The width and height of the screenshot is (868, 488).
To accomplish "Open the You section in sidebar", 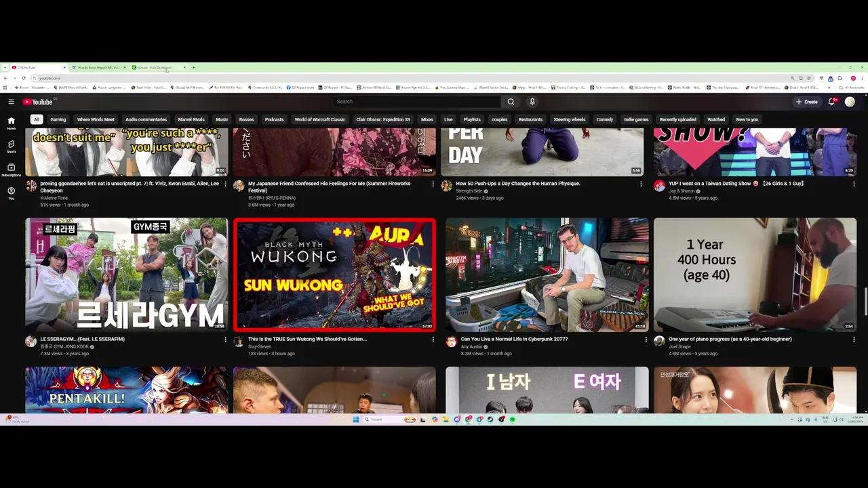I will 11,194.
